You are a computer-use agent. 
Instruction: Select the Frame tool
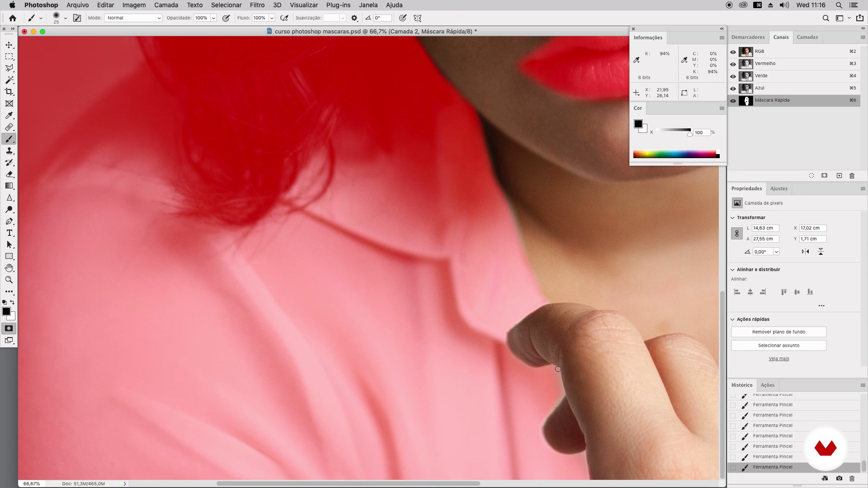pyautogui.click(x=9, y=103)
